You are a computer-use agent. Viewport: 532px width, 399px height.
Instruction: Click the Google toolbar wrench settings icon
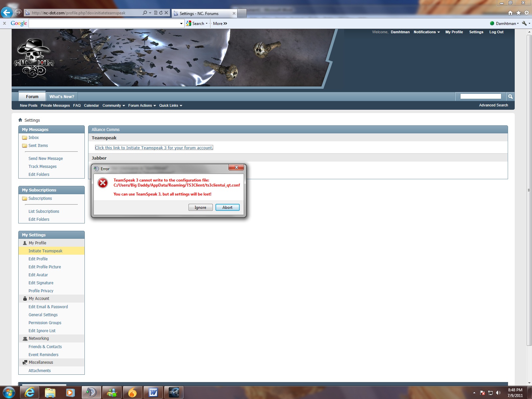pos(524,23)
